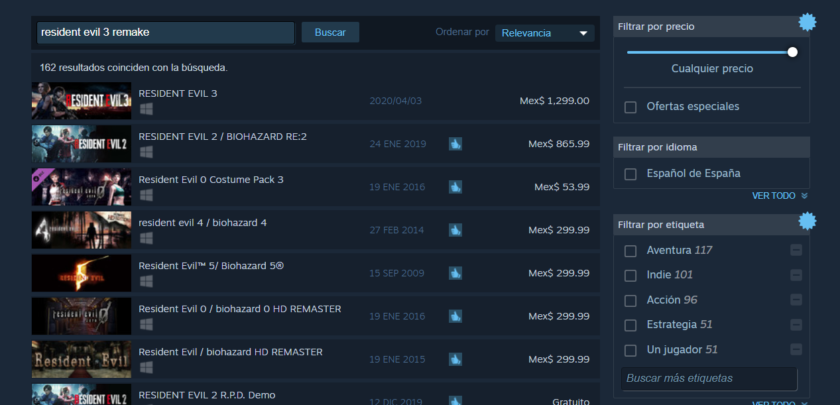The height and width of the screenshot is (405, 840).
Task: Exclude the Un jugador tag with its minus icon
Action: click(796, 350)
